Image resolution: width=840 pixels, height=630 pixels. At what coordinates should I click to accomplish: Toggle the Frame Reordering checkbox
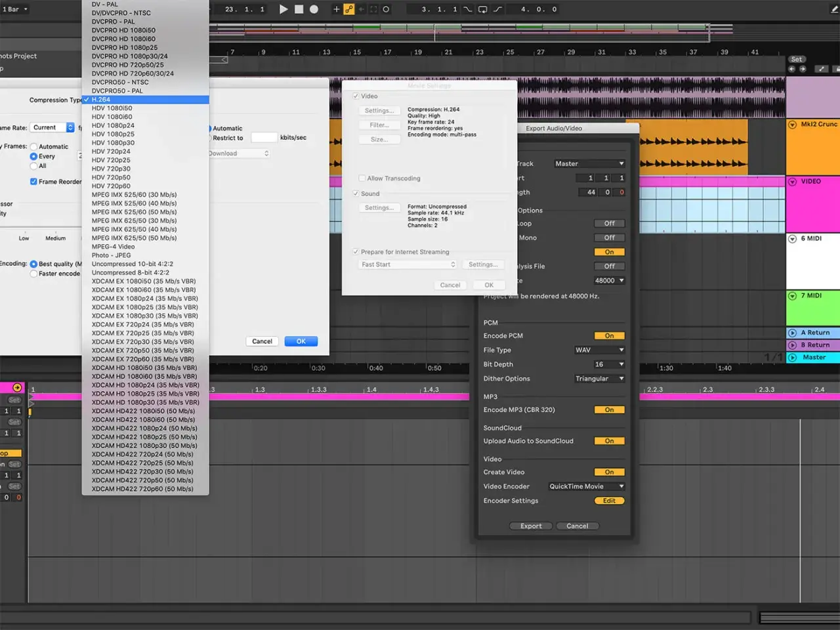point(33,182)
